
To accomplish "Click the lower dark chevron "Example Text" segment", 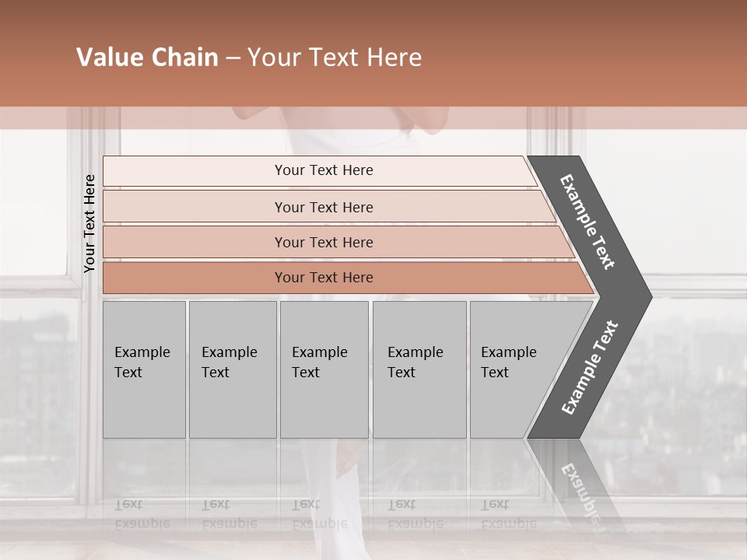I will [590, 367].
